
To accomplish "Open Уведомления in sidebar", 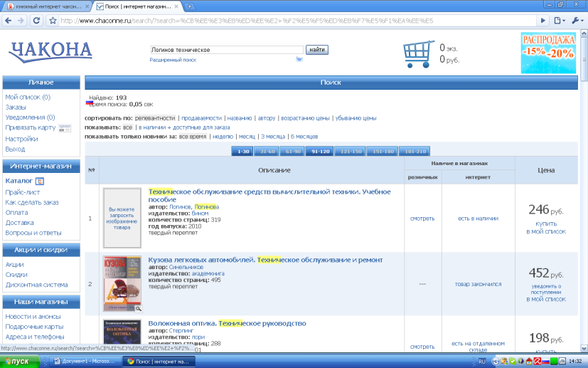I will pyautogui.click(x=30, y=117).
